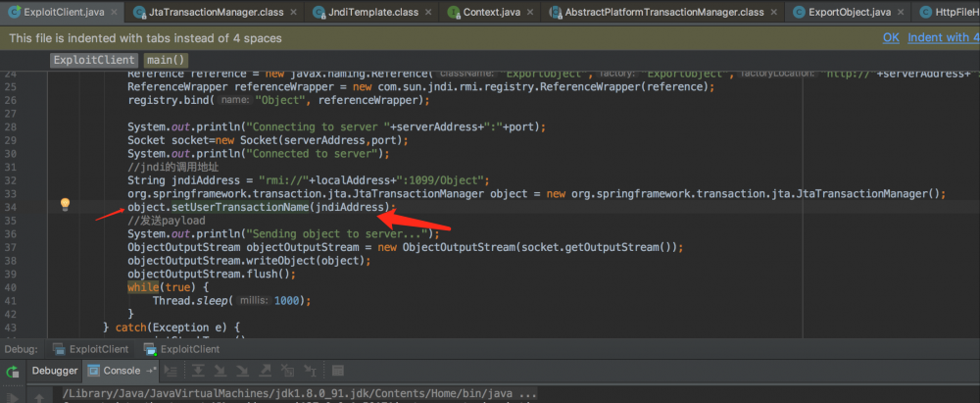This screenshot has height=403, width=980.
Task: Select the first ExploitClient debug session tab
Action: click(92, 349)
